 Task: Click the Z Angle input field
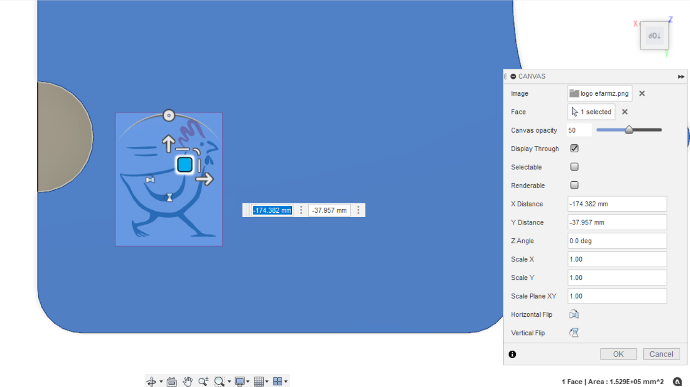617,241
